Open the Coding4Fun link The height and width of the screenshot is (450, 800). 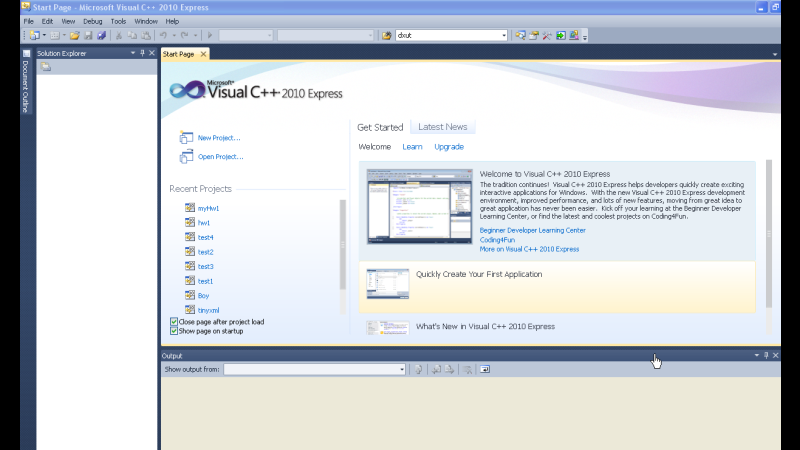pyautogui.click(x=497, y=240)
